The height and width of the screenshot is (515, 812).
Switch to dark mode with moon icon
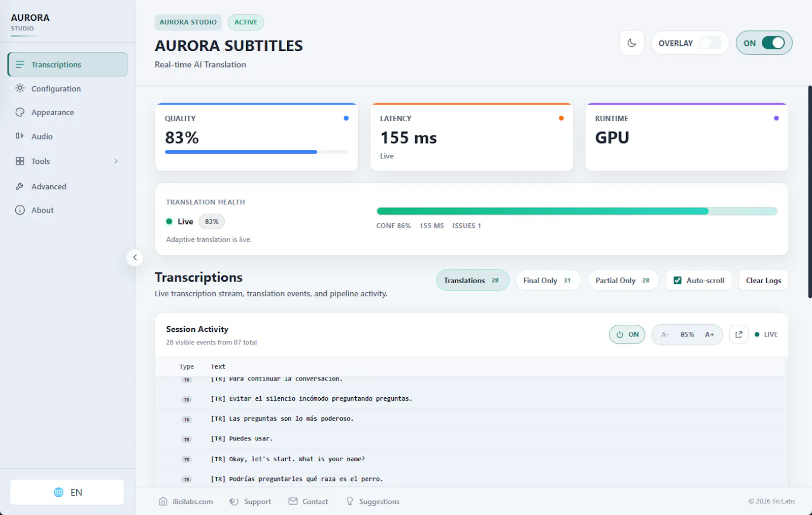pos(632,43)
